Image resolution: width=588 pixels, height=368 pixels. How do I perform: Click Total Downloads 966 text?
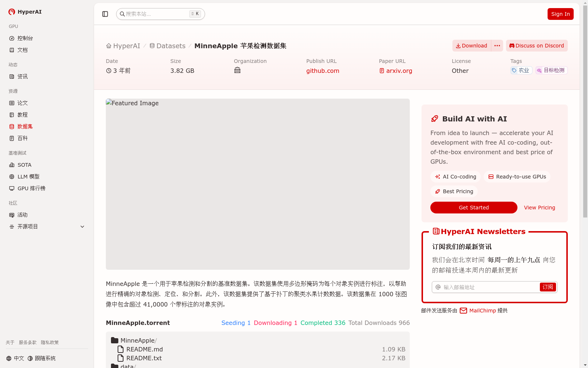pyautogui.click(x=379, y=323)
